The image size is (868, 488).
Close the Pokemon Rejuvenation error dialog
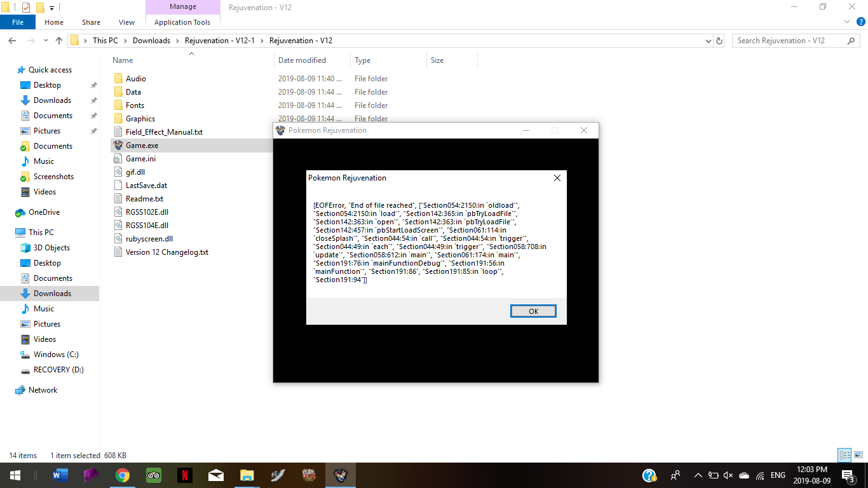tap(557, 178)
